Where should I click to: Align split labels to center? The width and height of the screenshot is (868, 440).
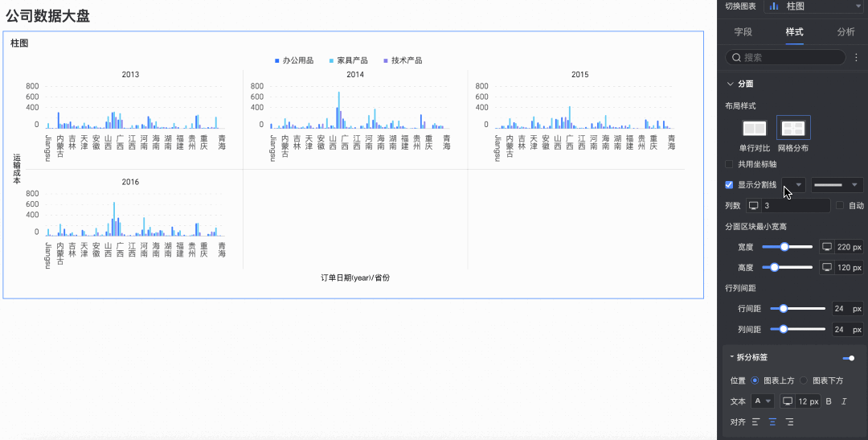point(773,422)
